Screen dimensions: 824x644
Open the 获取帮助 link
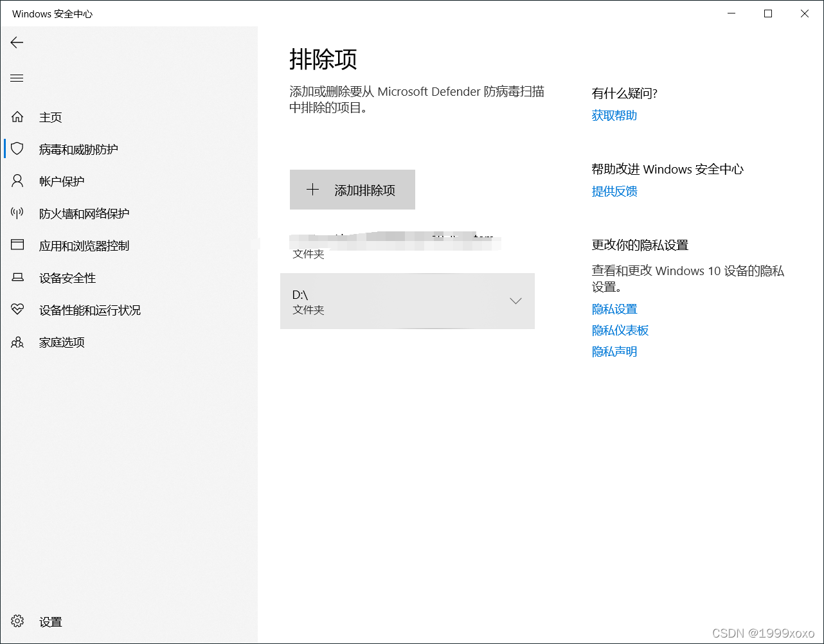(x=614, y=115)
